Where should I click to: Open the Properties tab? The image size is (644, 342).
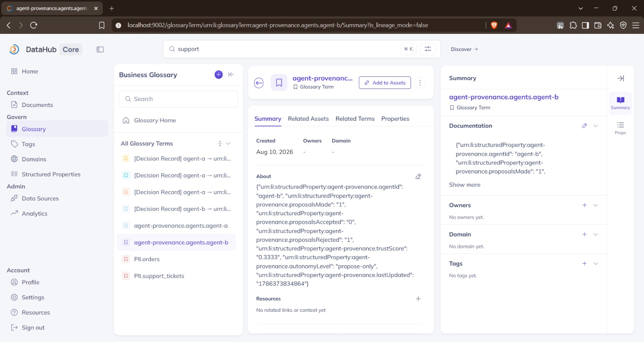point(395,119)
